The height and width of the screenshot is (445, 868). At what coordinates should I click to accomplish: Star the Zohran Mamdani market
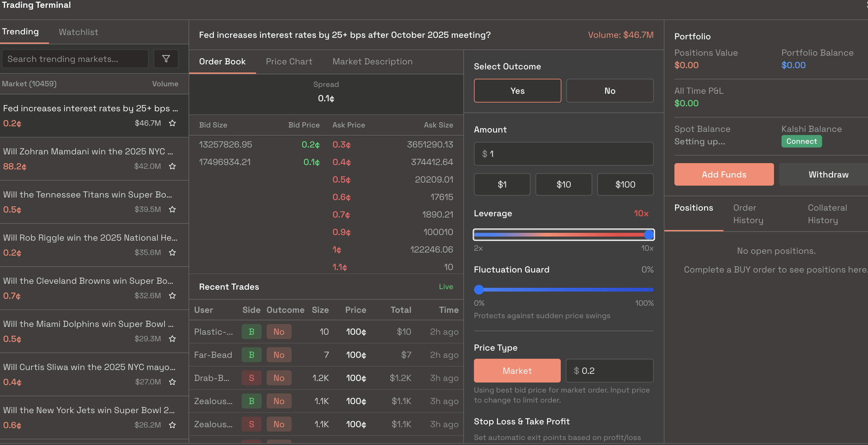[x=172, y=166]
